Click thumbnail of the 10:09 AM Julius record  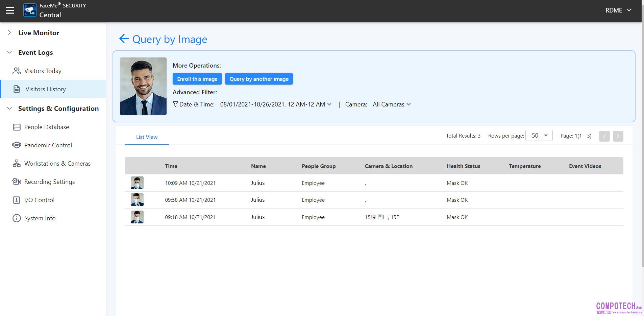click(x=137, y=183)
